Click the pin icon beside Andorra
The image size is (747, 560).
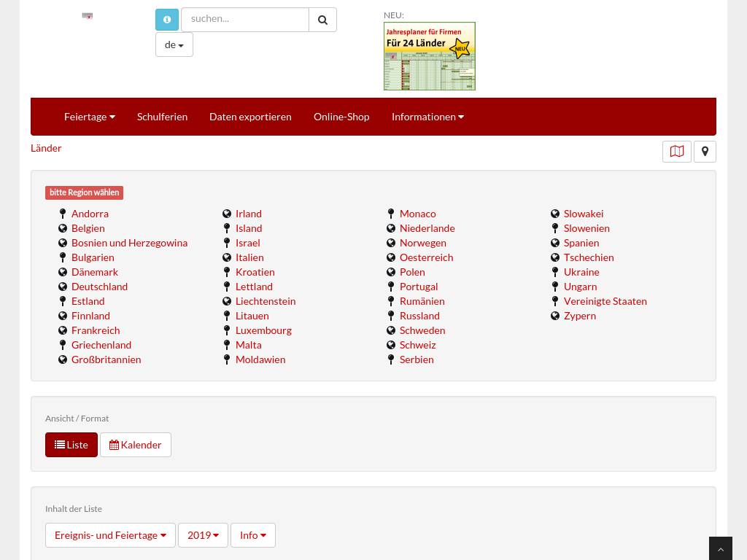coord(63,214)
